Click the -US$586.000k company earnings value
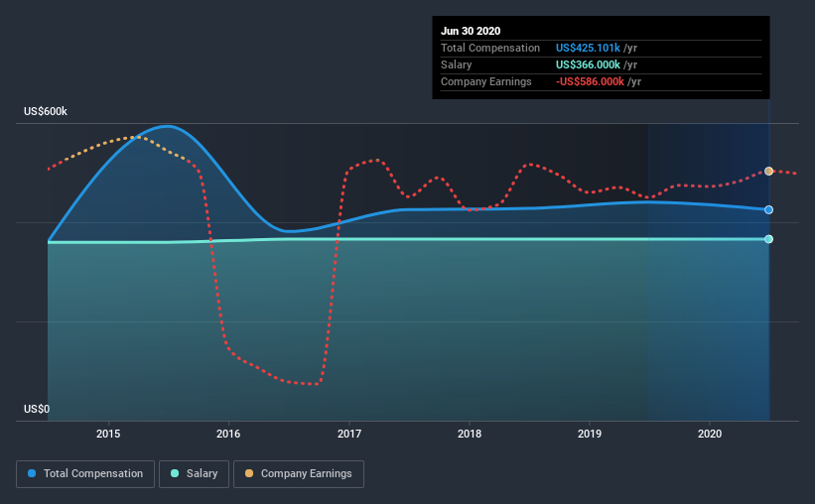The image size is (815, 504). tap(590, 81)
